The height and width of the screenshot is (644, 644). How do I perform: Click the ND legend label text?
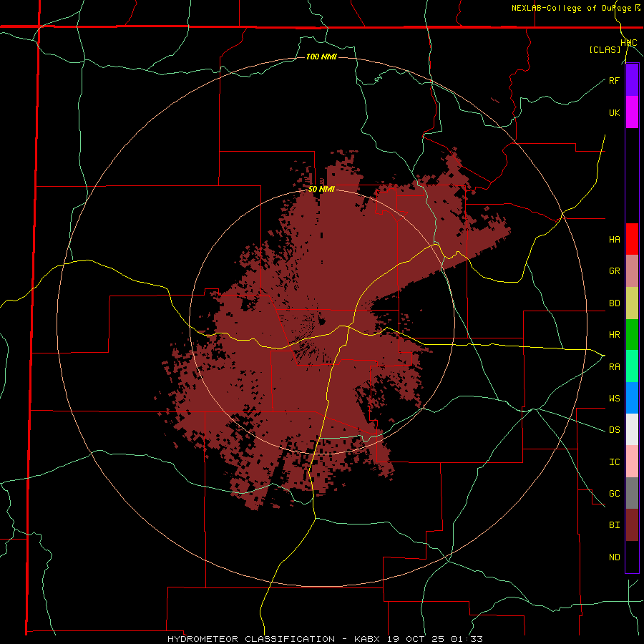coord(614,557)
